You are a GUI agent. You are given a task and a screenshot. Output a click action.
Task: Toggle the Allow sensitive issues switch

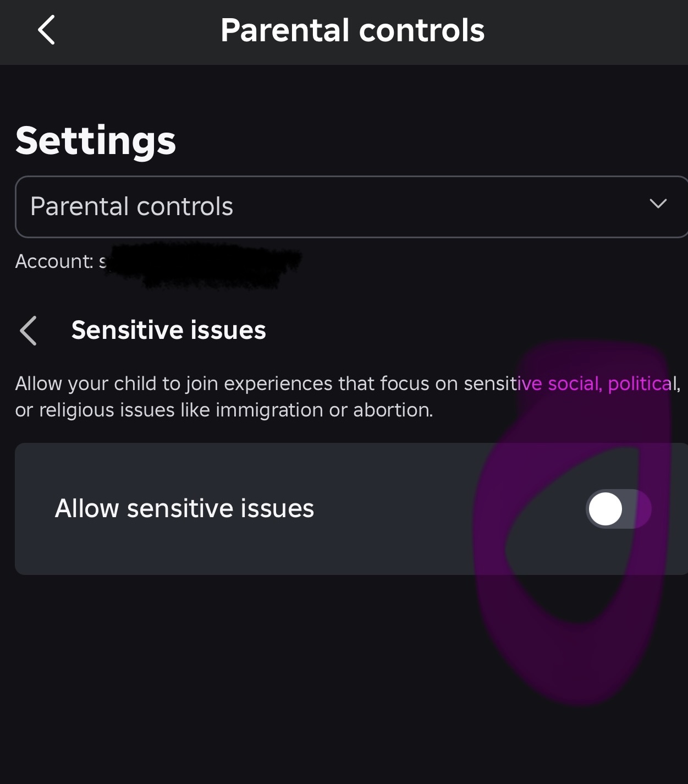(x=619, y=509)
